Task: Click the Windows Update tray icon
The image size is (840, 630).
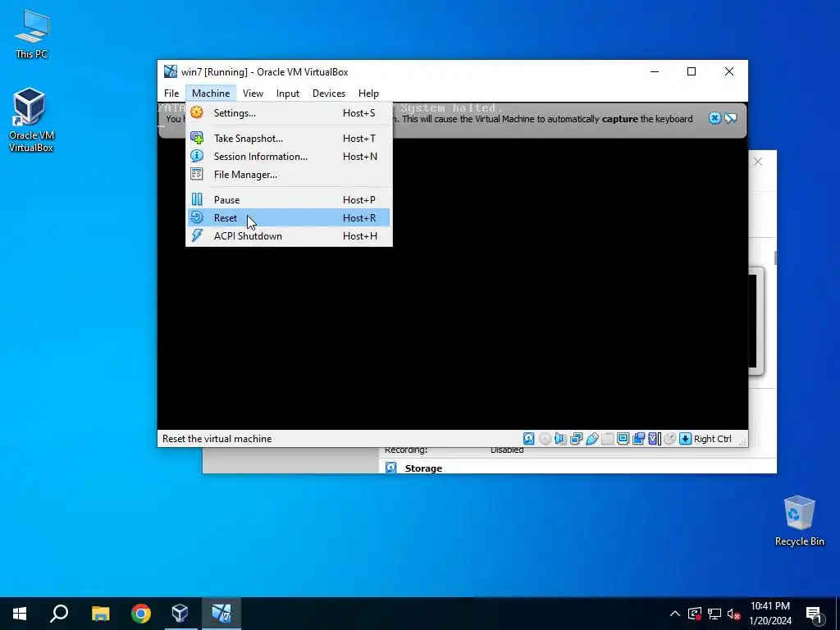Action: 695,614
